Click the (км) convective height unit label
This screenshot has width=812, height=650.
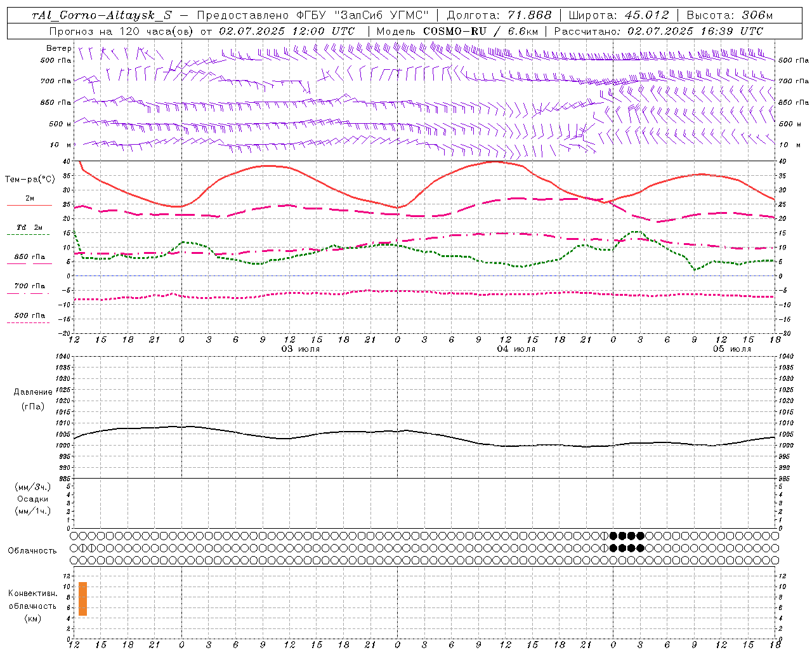33,618
